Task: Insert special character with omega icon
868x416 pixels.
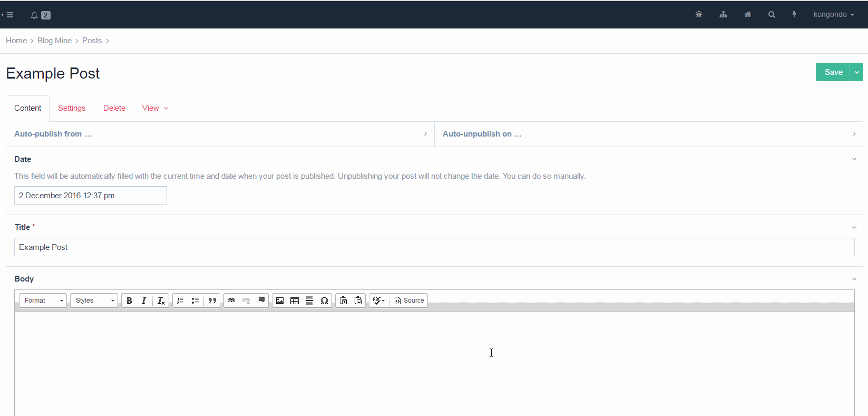Action: click(324, 301)
